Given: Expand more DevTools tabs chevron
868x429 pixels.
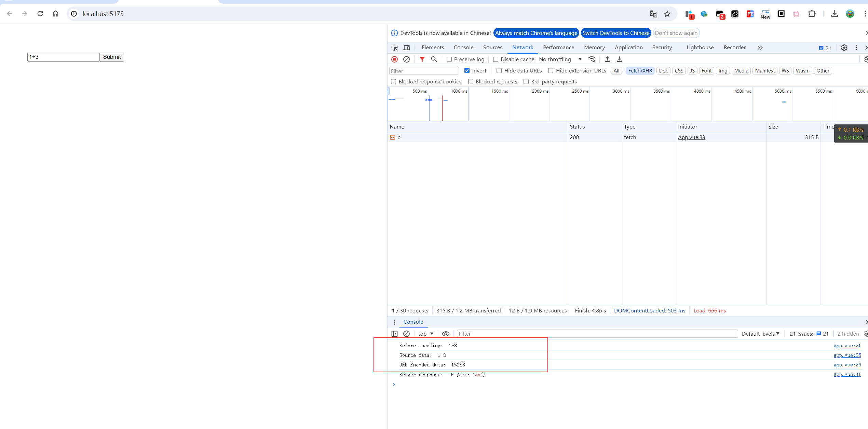Looking at the screenshot, I should (x=760, y=48).
